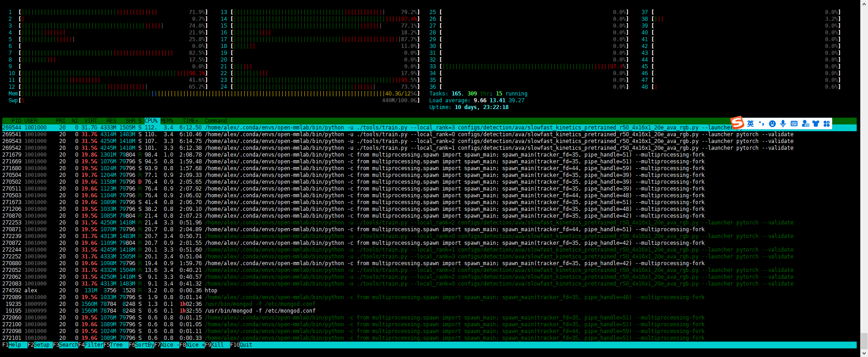Open the SortBy menu in the function bar
The width and height of the screenshot is (868, 357).
tap(141, 345)
